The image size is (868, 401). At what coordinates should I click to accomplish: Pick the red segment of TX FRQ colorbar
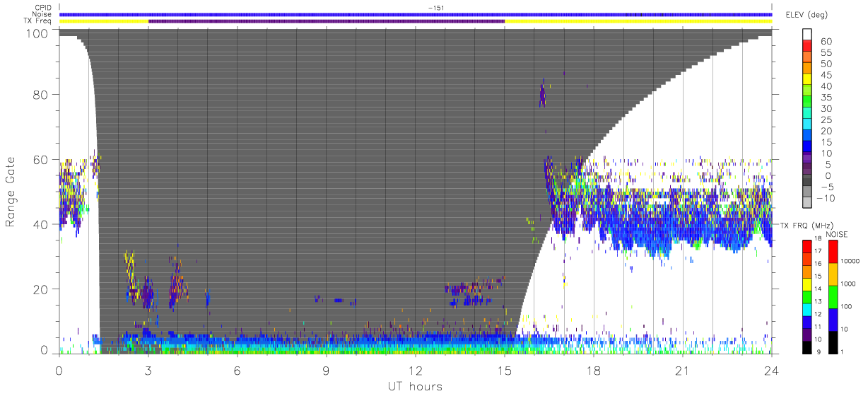click(807, 246)
